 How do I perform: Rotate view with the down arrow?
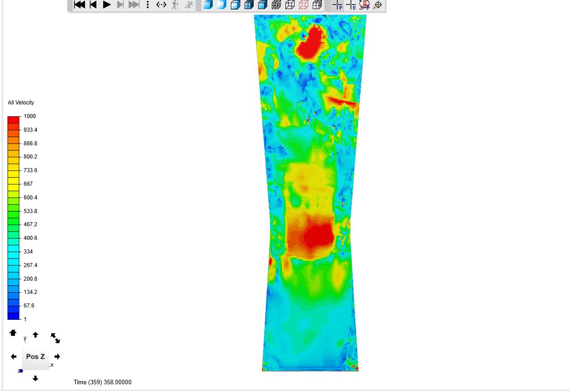point(35,378)
